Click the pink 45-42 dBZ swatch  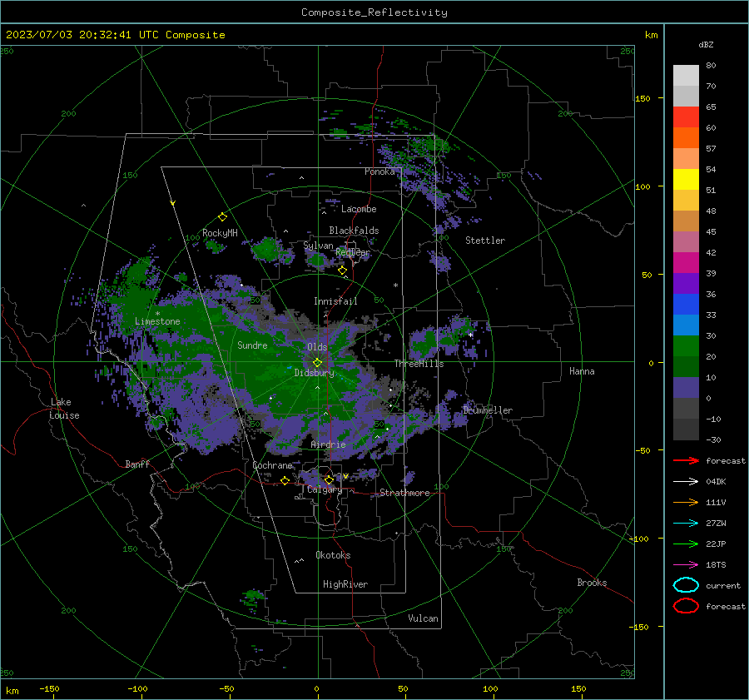point(686,241)
